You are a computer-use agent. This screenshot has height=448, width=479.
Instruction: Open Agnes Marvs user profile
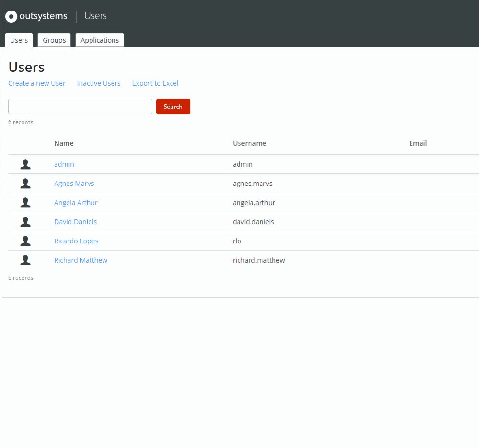point(74,183)
